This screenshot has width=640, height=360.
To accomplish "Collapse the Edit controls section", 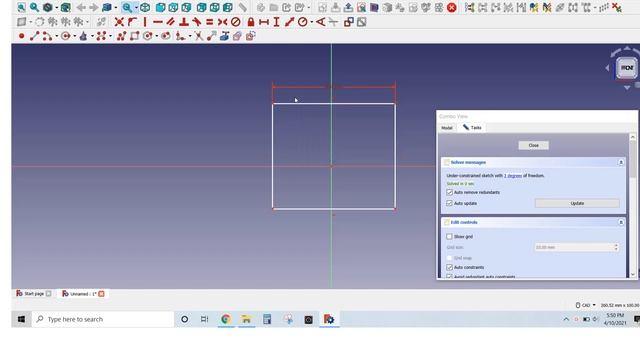I will pos(621,222).
